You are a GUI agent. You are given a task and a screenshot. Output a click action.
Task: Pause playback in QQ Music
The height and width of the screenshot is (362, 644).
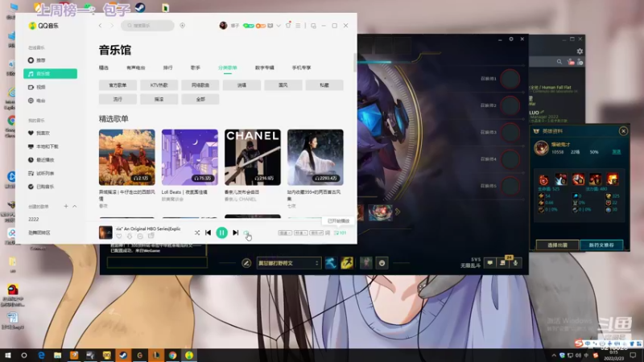[x=221, y=232]
